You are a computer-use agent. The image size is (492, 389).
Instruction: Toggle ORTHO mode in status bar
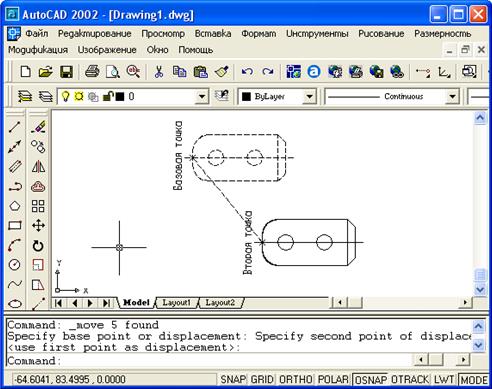[x=296, y=379]
